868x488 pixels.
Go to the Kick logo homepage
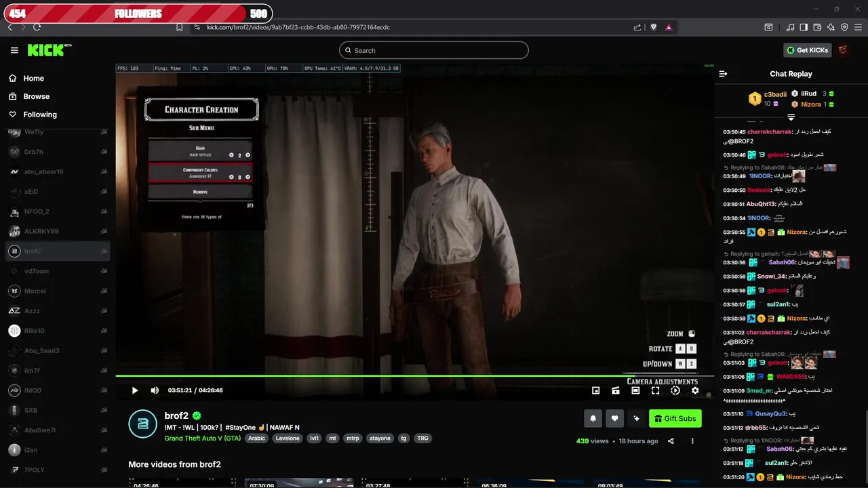[x=49, y=50]
